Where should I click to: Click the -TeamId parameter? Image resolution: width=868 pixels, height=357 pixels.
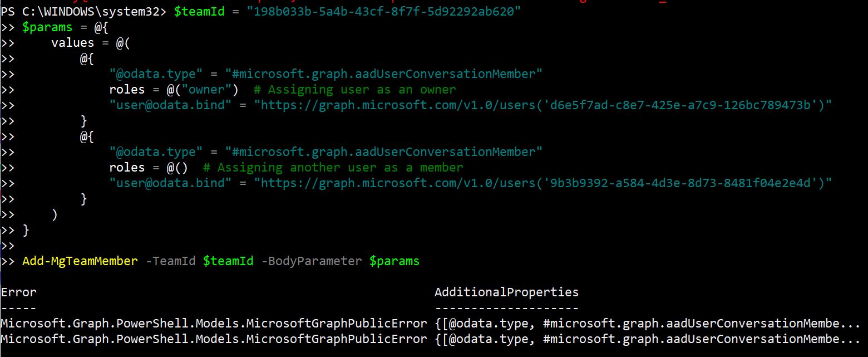(170, 261)
